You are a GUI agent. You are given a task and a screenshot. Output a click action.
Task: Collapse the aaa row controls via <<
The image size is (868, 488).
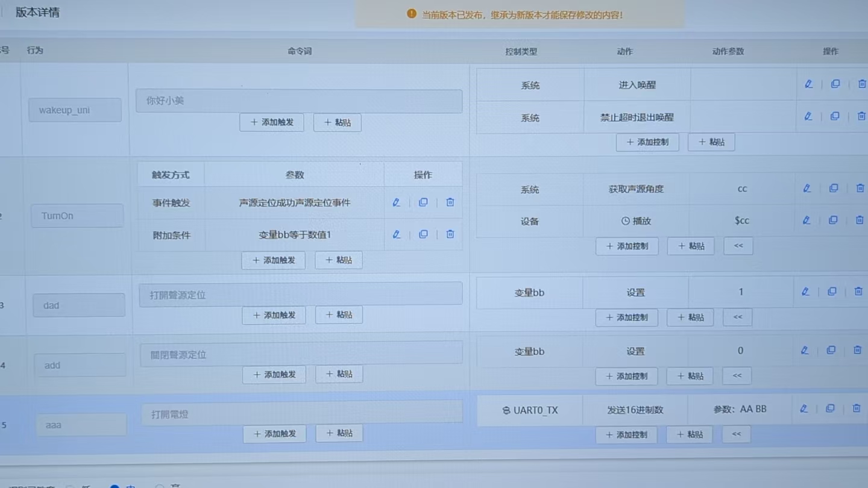tap(735, 434)
